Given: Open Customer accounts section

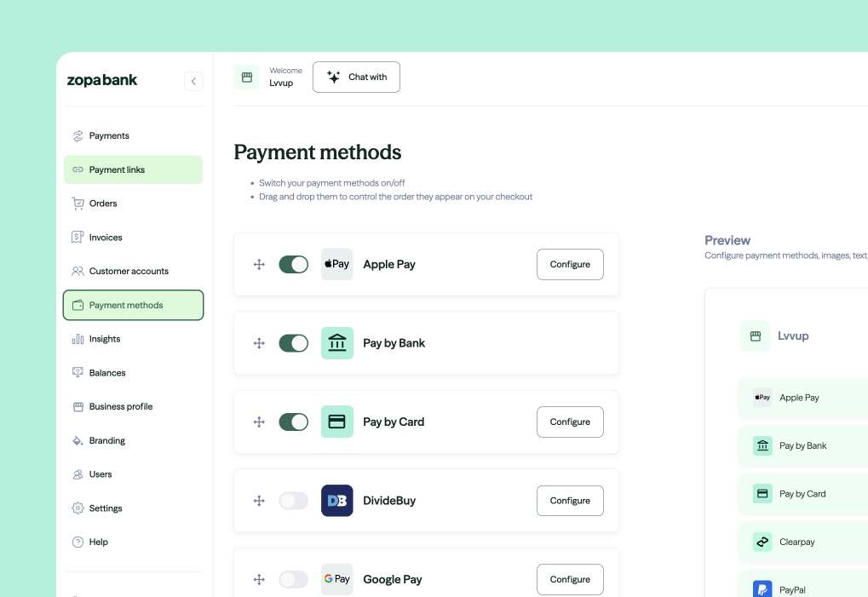Looking at the screenshot, I should tap(134, 271).
